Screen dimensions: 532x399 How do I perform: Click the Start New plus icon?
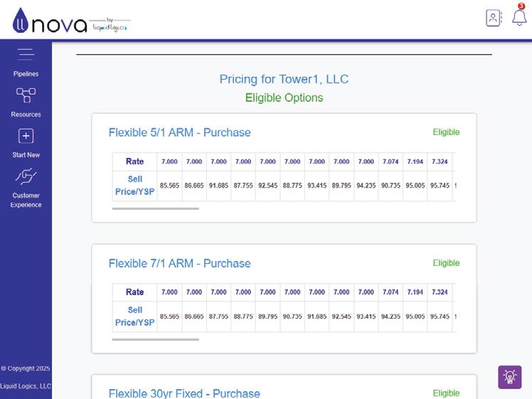point(26,135)
